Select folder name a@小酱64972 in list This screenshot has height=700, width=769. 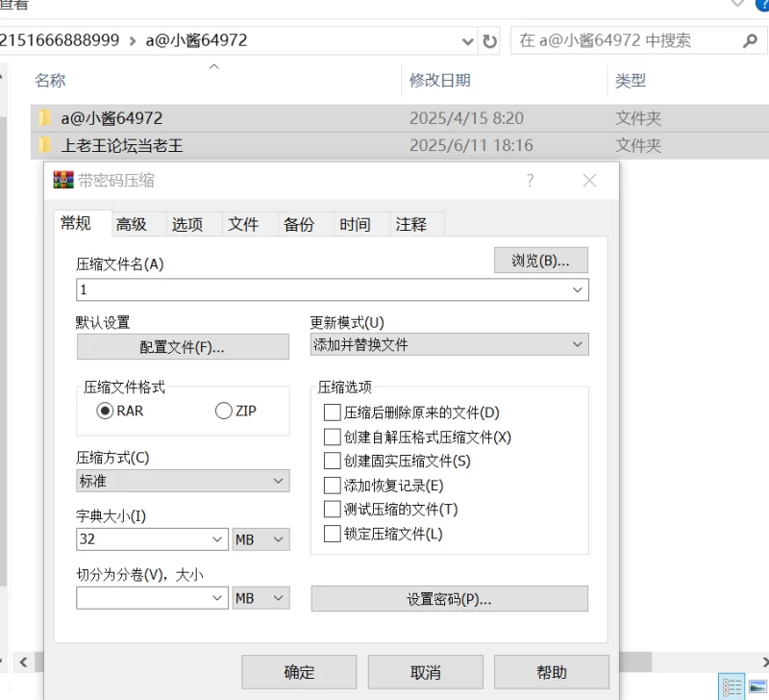point(112,118)
